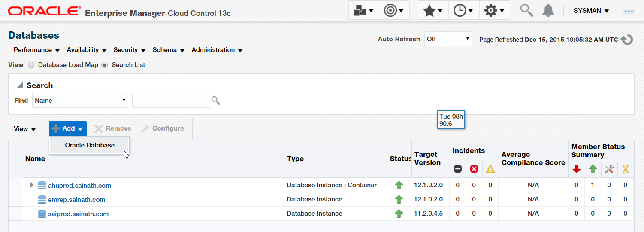The height and width of the screenshot is (232, 644).
Task: Refresh the page using the refresh icon
Action: point(627,40)
